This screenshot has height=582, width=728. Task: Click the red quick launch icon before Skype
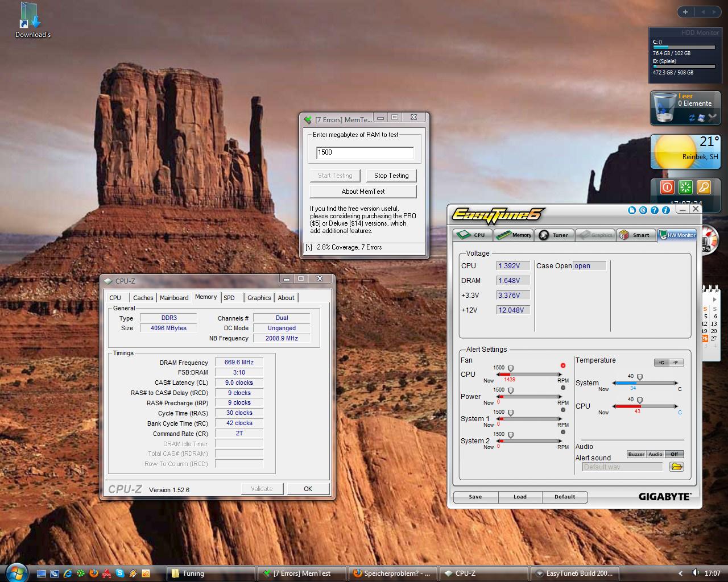pos(107,573)
